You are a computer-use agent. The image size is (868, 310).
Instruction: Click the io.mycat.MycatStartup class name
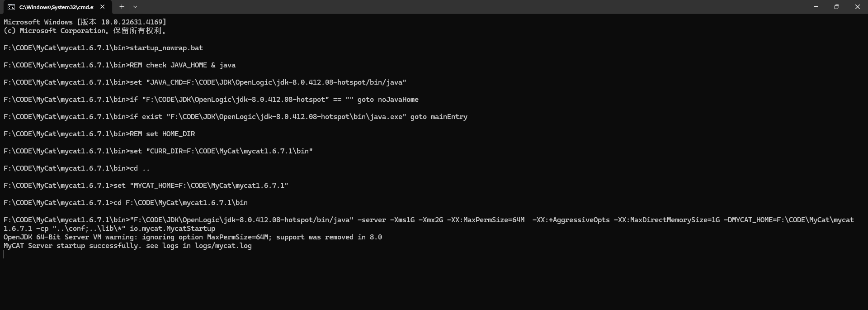[172, 229]
